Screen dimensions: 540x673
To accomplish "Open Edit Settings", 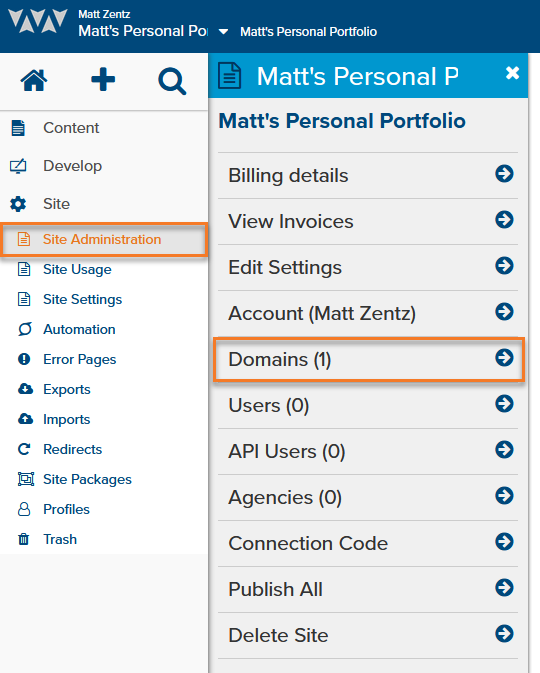I will pos(368,267).
